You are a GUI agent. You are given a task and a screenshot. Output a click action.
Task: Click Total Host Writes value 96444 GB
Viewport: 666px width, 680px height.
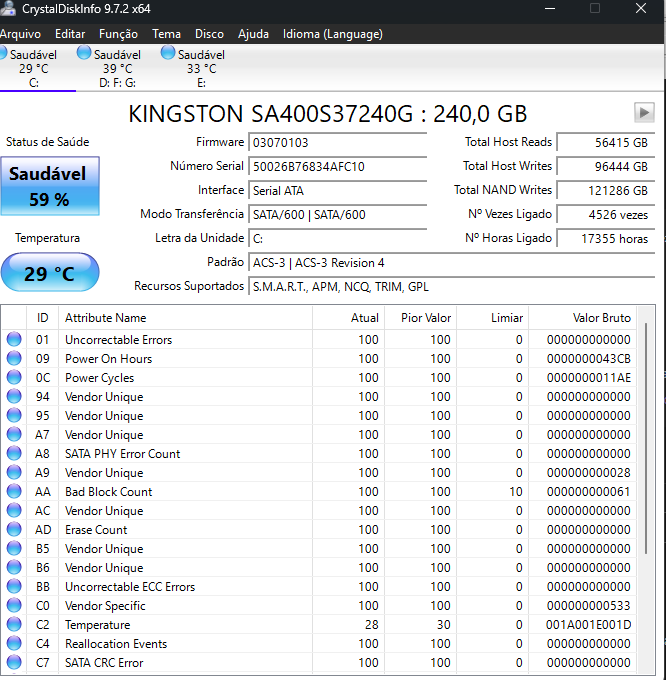coord(605,167)
